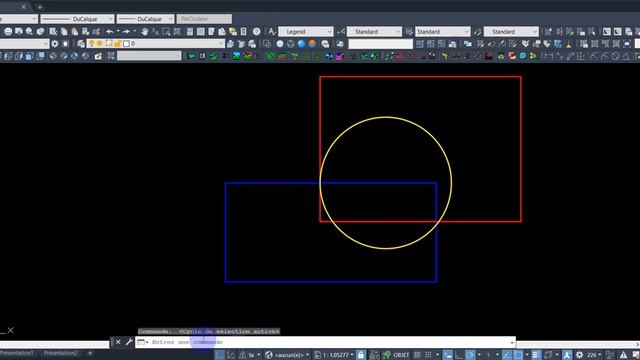Open the first Standard dimension style dropdown
Viewport: 640px width, 360px height.
tap(374, 31)
